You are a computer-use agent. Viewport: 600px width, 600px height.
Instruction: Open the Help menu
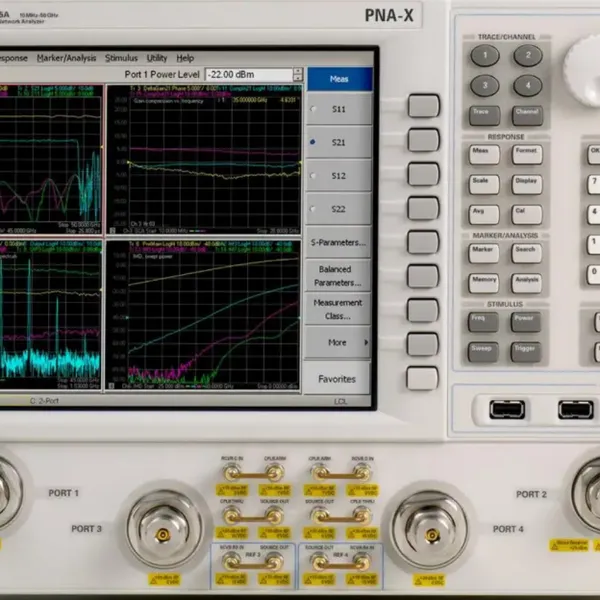(185, 58)
